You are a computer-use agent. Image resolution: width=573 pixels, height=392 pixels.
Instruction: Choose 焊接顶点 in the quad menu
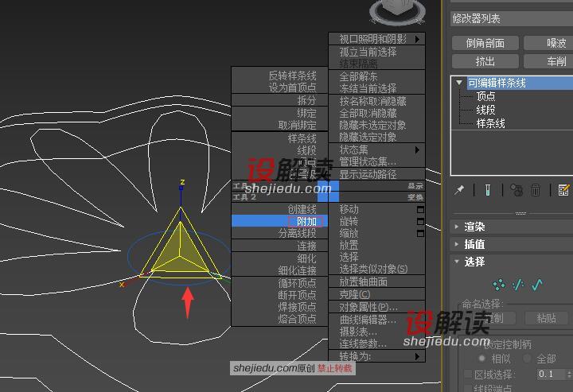(279, 307)
